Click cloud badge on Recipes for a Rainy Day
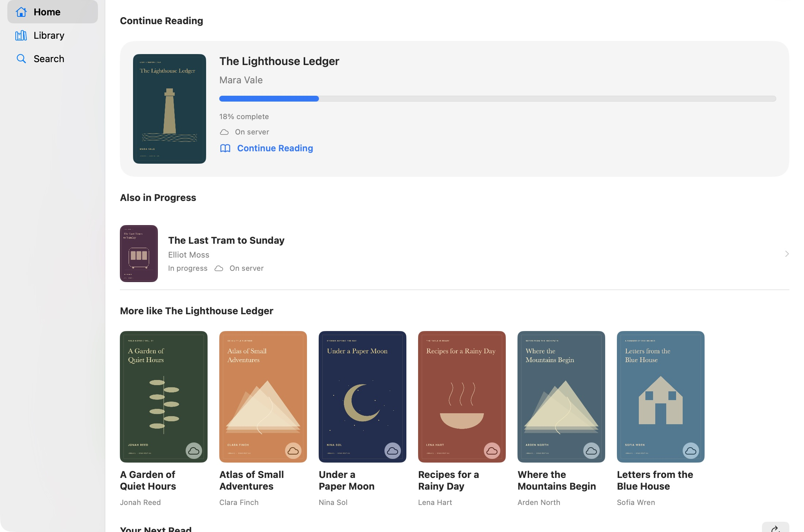The width and height of the screenshot is (804, 532). point(492,451)
